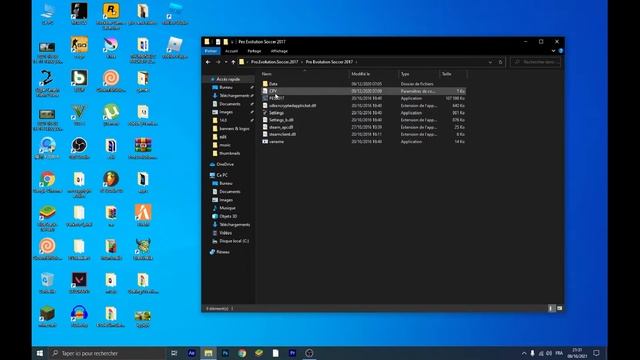640x360 pixels.
Task: Open the Counter-Strike GO desktop shortcut
Action: pos(79,48)
